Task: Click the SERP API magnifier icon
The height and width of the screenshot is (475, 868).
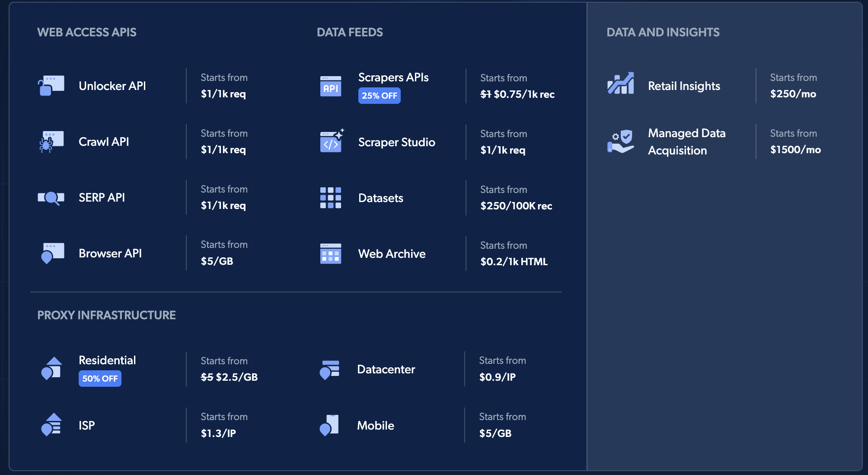Action: [51, 198]
